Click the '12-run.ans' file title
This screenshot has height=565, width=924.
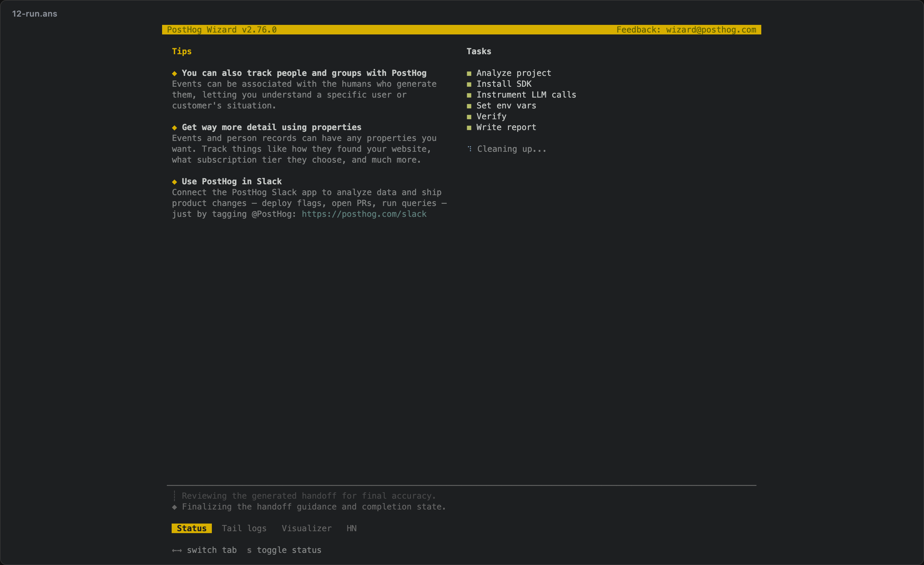click(34, 14)
